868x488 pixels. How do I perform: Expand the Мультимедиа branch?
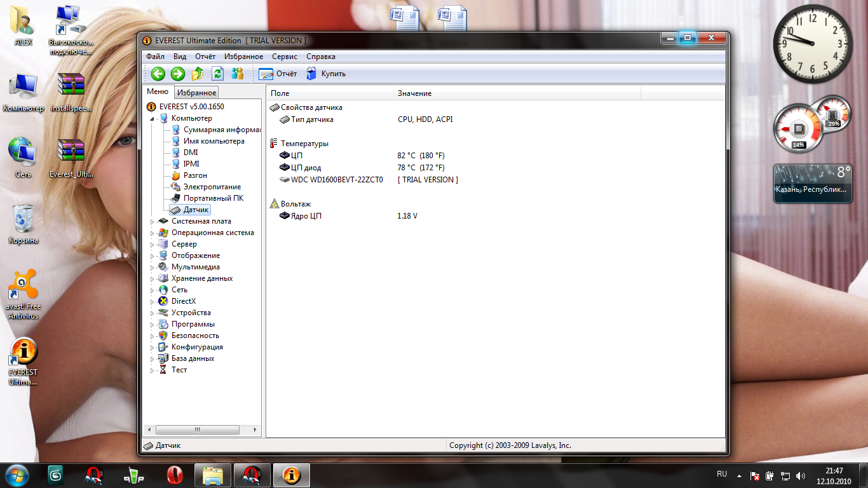point(152,268)
